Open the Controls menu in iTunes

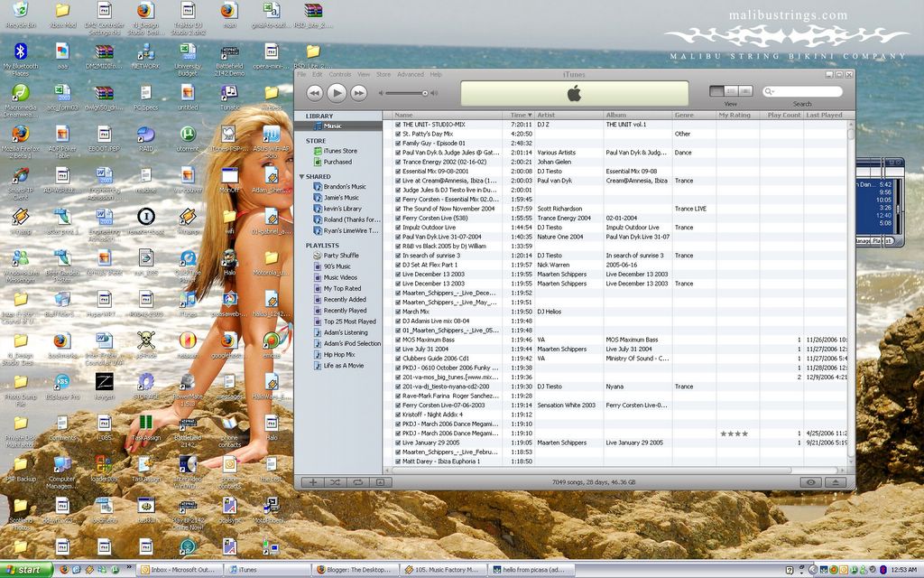tap(340, 74)
